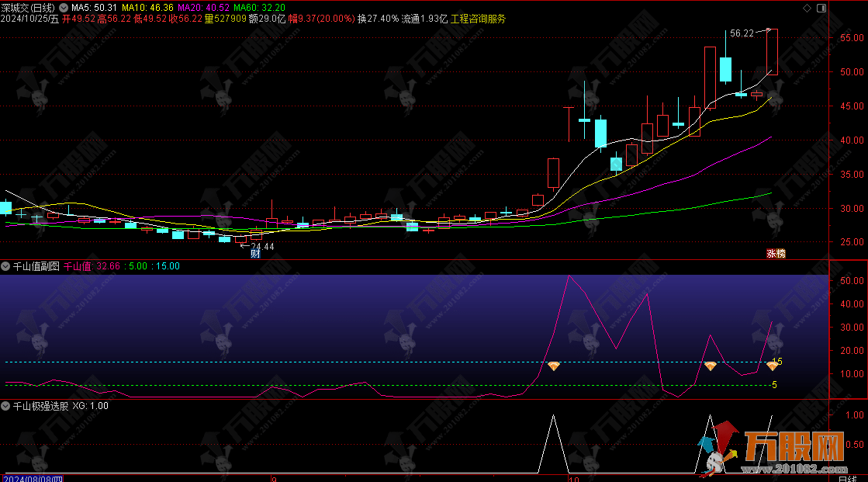Click the first white XG signal spike
The image size is (868, 482).
(x=554, y=444)
